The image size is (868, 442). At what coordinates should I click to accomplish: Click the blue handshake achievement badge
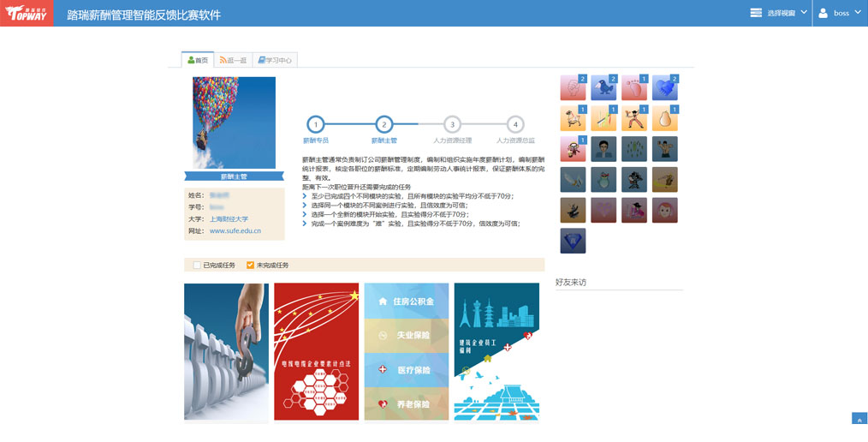click(664, 88)
